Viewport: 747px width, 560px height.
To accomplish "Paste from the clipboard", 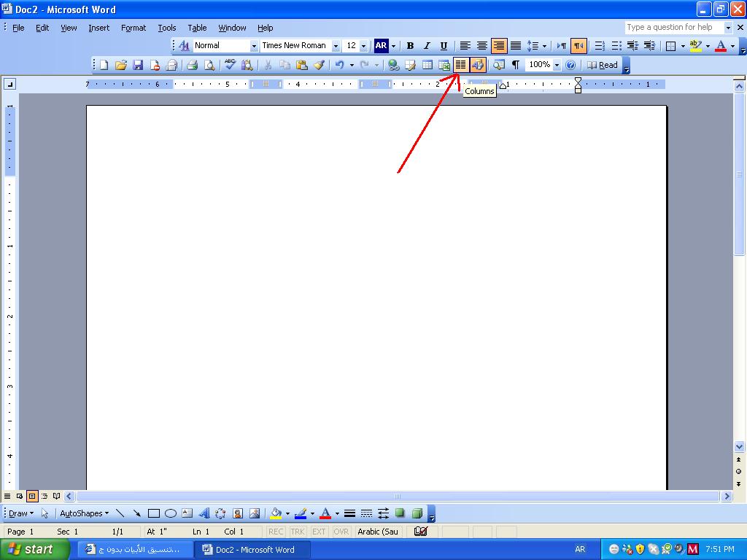I will (301, 65).
